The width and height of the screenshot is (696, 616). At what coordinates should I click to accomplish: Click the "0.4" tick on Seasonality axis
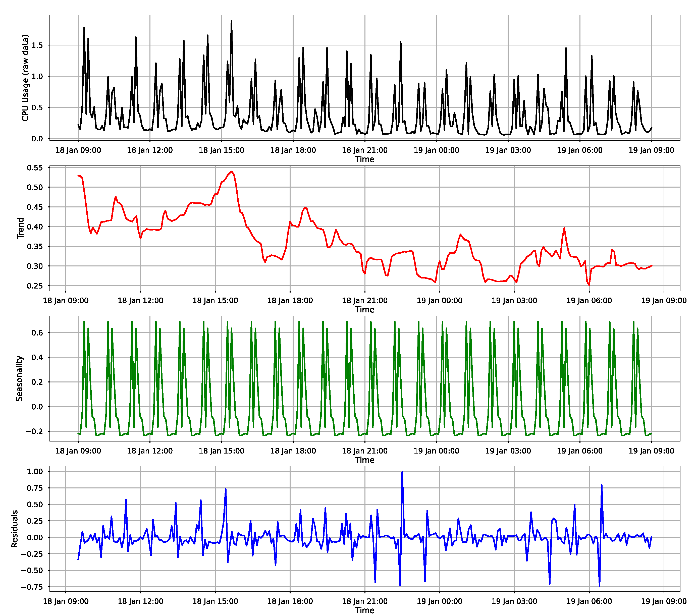(37, 358)
